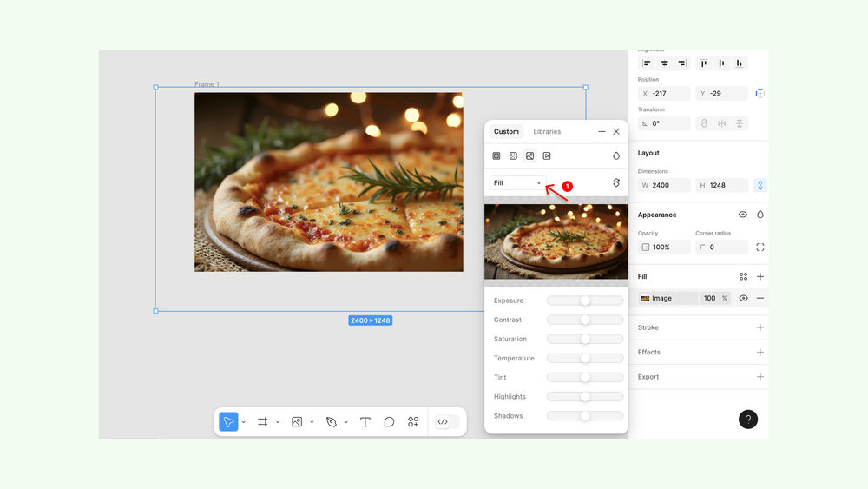Open Move tool options dropdown arrow
This screenshot has height=489, width=868.
(244, 422)
